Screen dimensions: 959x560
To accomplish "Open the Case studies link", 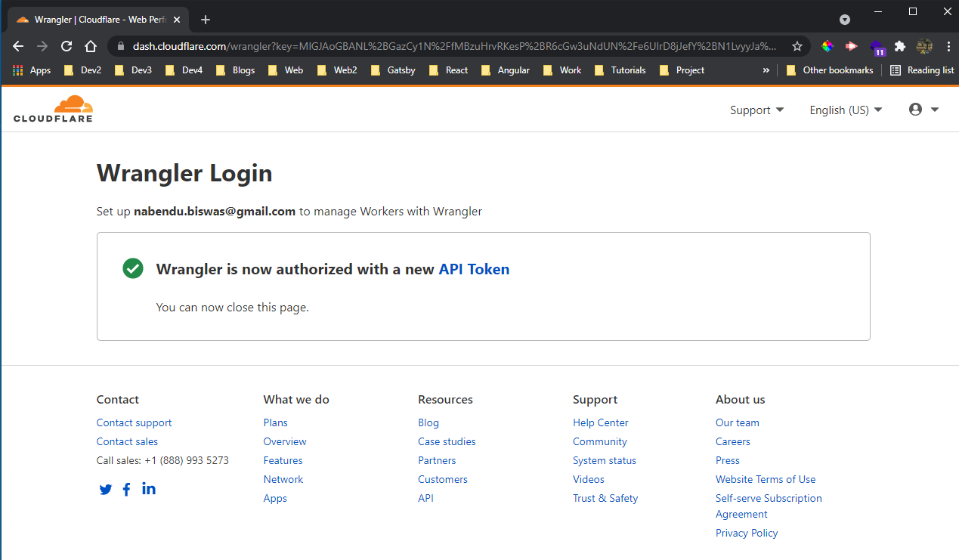I will 447,441.
